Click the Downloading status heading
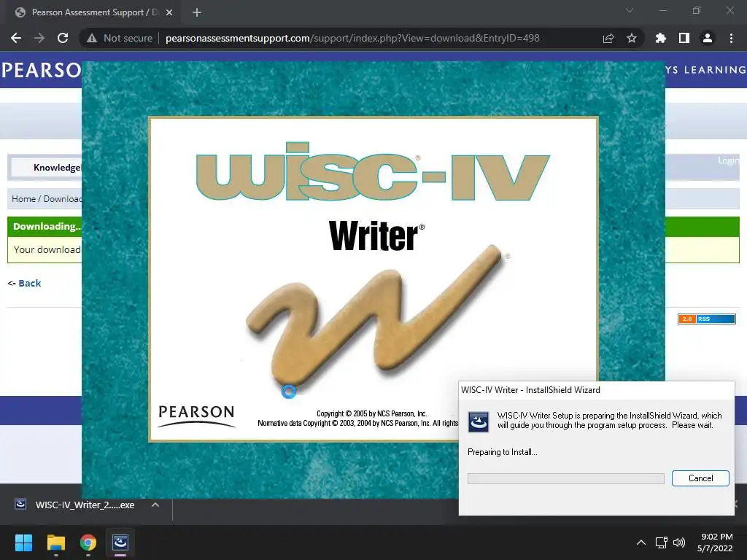The height and width of the screenshot is (560, 747). click(x=47, y=227)
